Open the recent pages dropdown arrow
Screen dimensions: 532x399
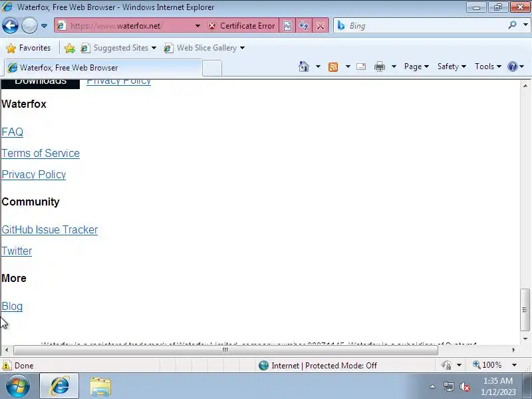(x=44, y=26)
